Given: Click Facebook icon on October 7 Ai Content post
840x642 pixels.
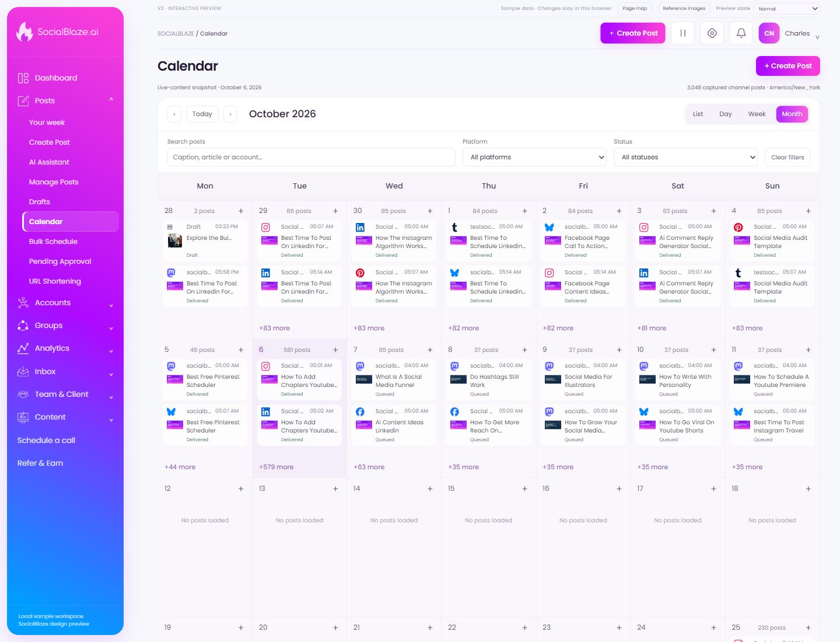Looking at the screenshot, I should click(x=360, y=412).
